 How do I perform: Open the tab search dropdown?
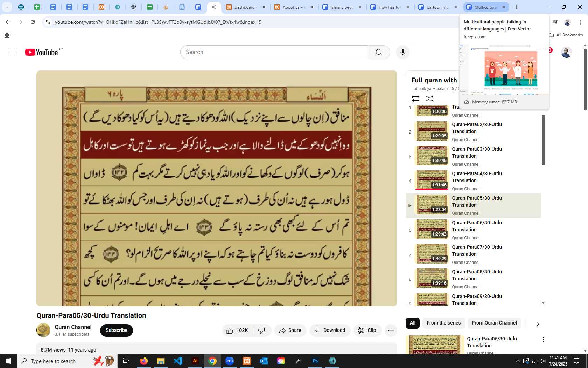click(x=7, y=7)
